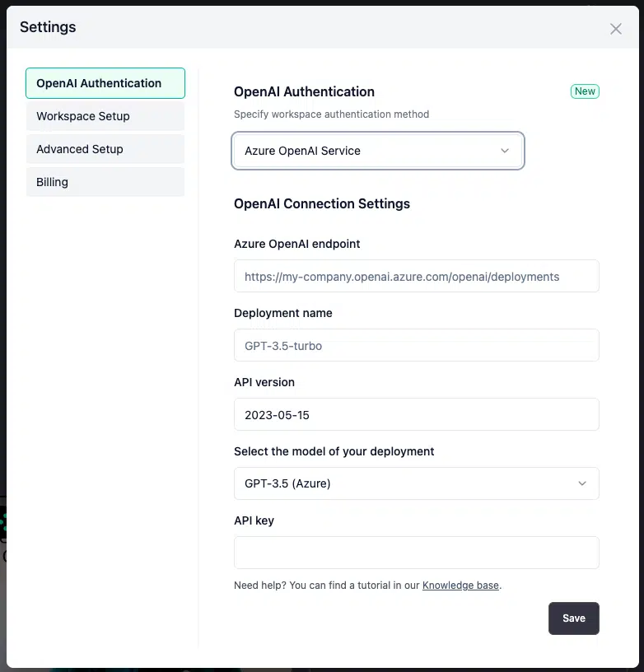Go to Advanced Setup section

105,149
